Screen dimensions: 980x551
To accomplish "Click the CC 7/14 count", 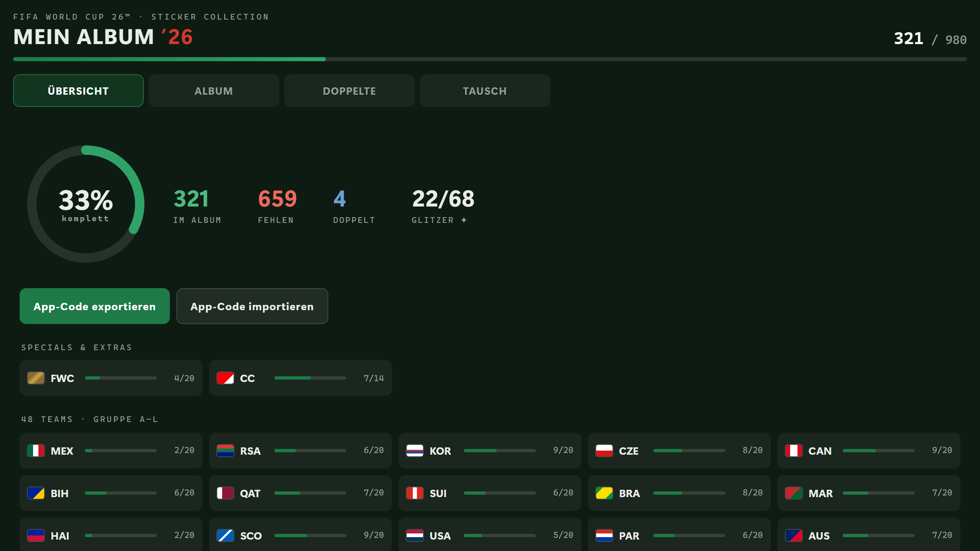I will (374, 378).
